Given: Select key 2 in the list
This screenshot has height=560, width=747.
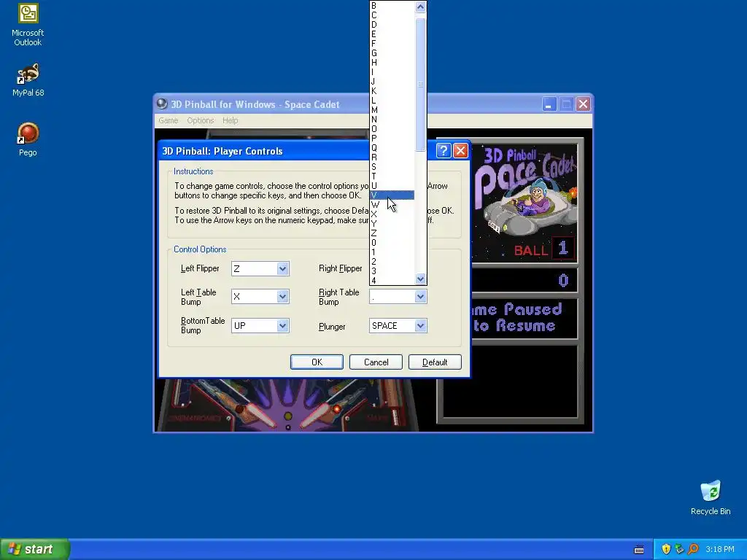Looking at the screenshot, I should click(x=392, y=262).
